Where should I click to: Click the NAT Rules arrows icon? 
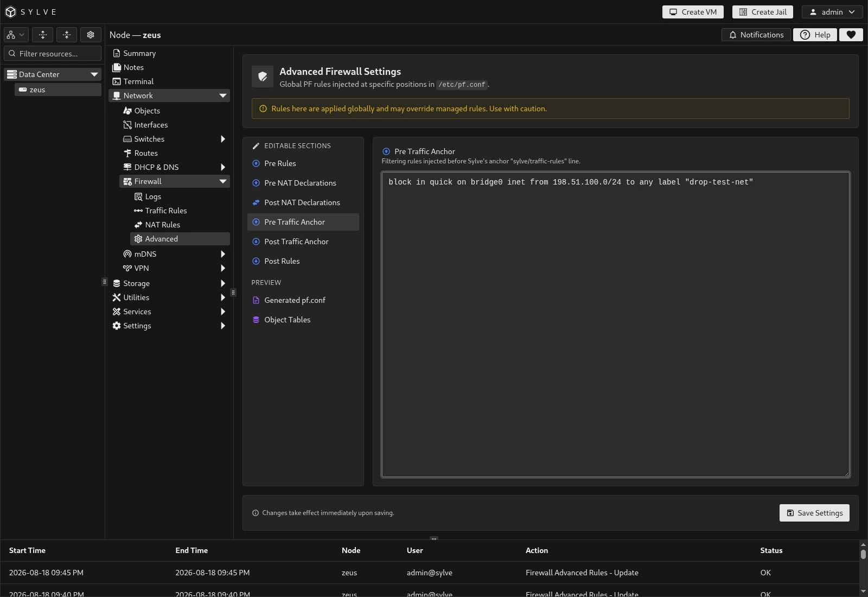coord(138,225)
